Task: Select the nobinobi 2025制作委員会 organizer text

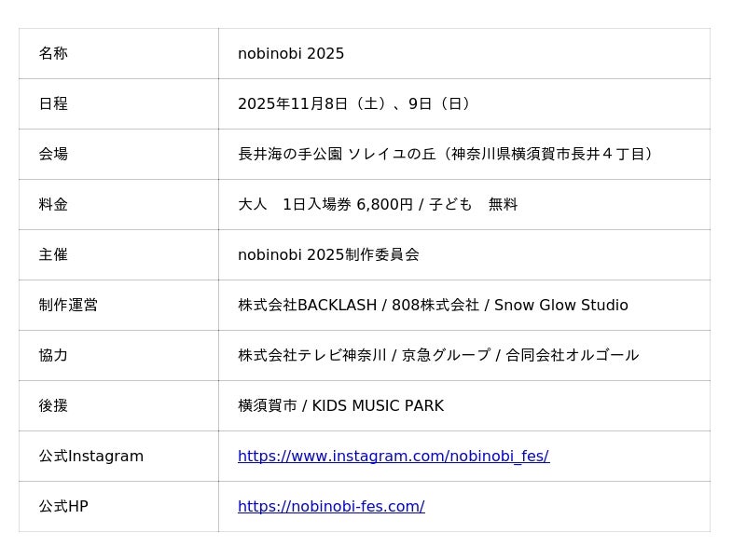Action: click(328, 255)
